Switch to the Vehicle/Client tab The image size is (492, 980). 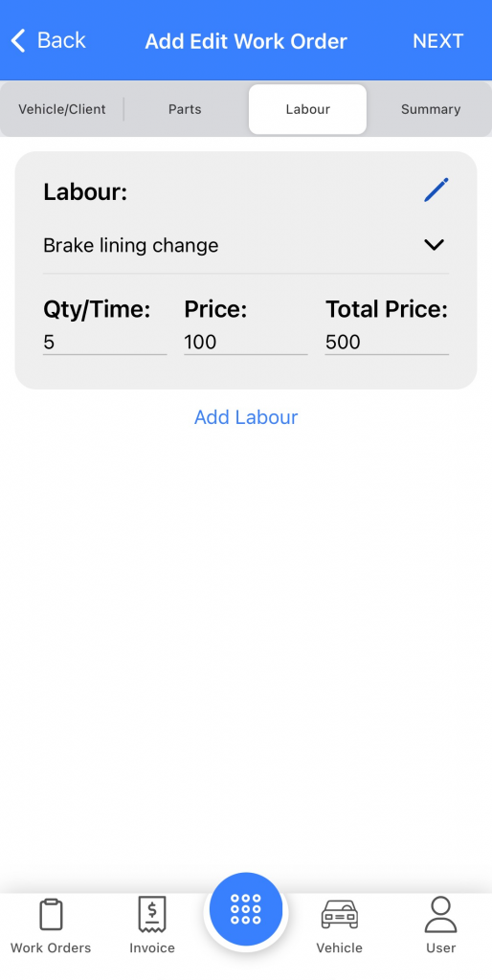[62, 109]
